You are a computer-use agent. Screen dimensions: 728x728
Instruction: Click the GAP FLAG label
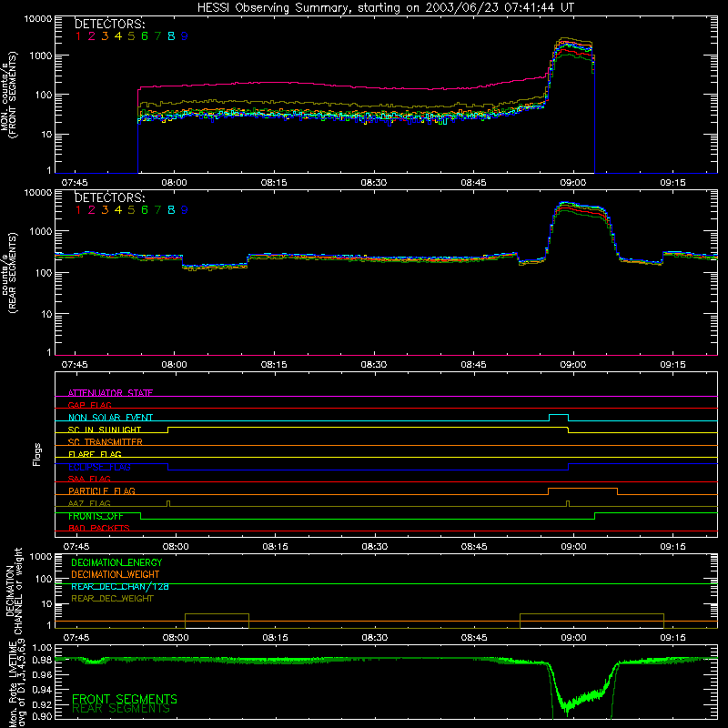[89, 405]
